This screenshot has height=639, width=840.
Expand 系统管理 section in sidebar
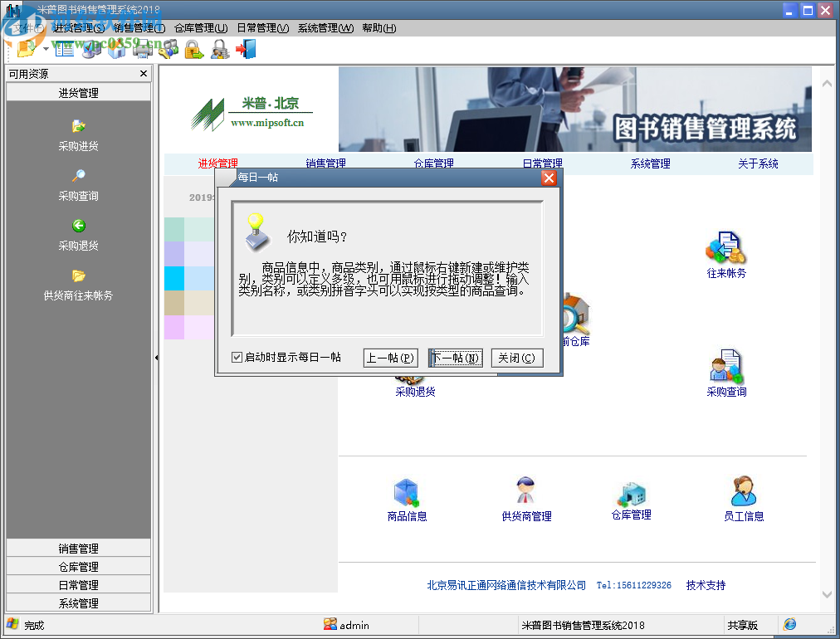pyautogui.click(x=79, y=603)
